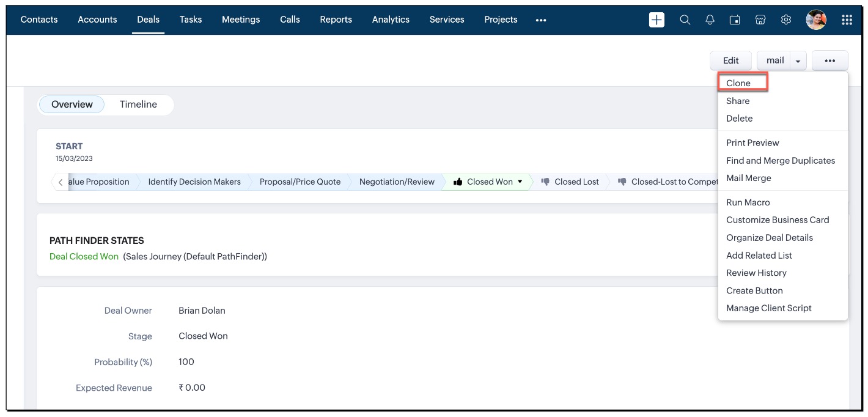Open the Deals module in the navigation bar

[148, 19]
